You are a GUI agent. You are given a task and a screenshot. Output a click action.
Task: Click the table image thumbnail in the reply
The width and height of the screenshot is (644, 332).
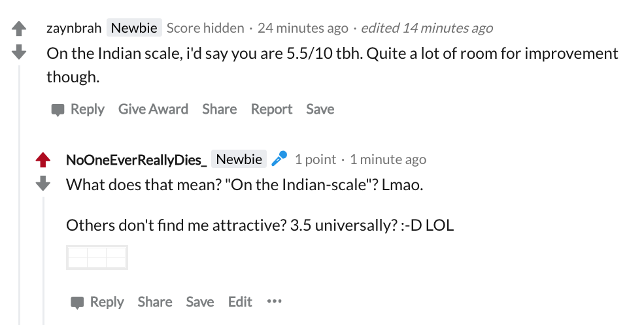[x=97, y=257]
